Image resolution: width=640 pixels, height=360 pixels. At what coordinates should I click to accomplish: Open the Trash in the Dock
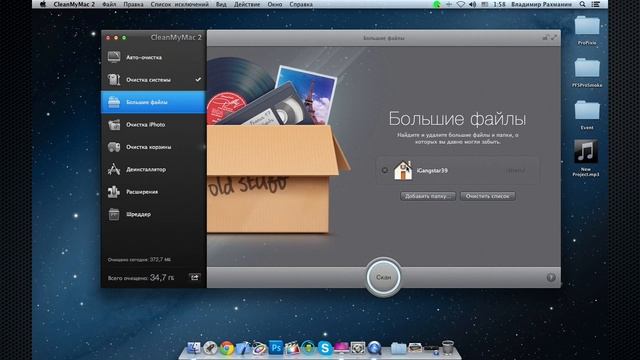click(448, 347)
